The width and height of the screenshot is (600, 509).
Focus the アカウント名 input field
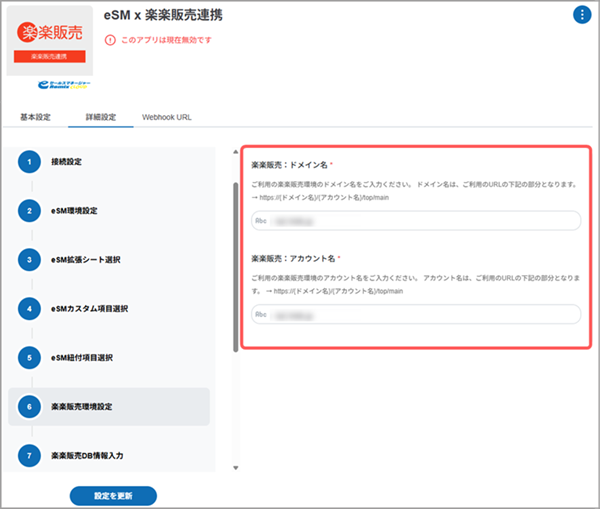[416, 314]
